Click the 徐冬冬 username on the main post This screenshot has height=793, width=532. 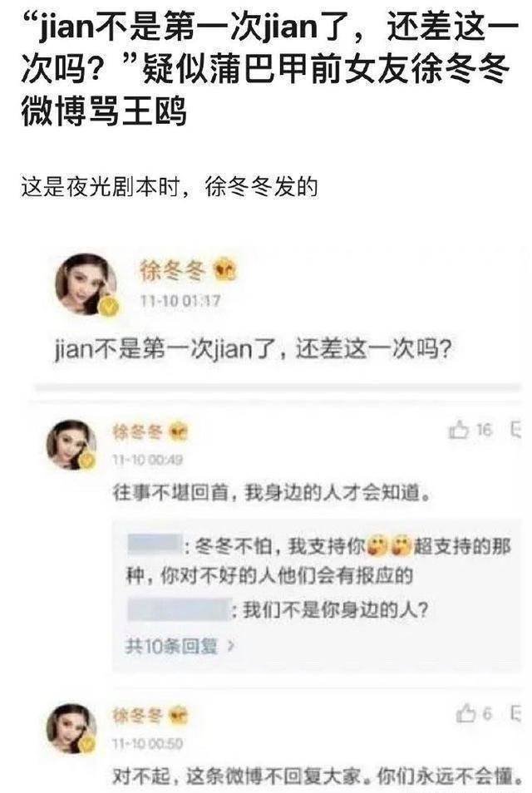pyautogui.click(x=172, y=271)
